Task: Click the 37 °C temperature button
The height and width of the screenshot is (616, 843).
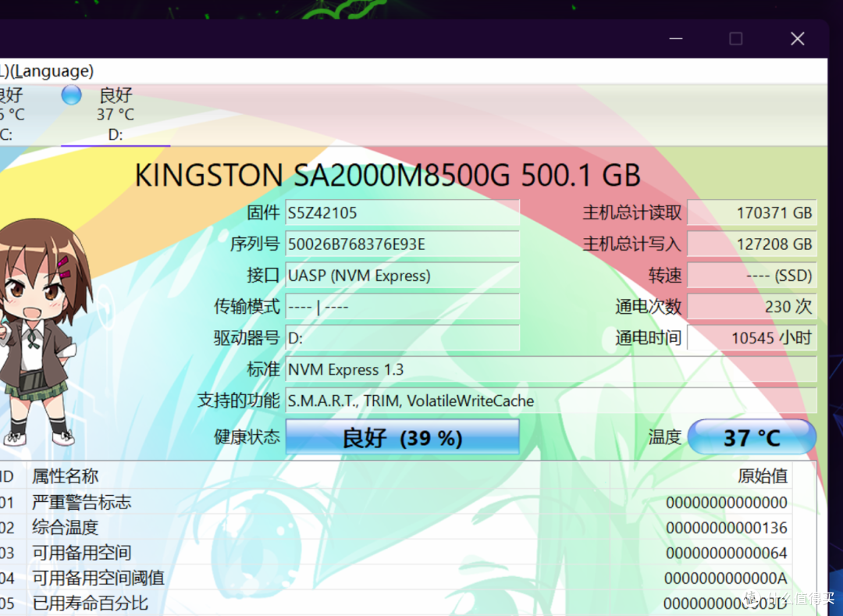Action: (x=752, y=437)
